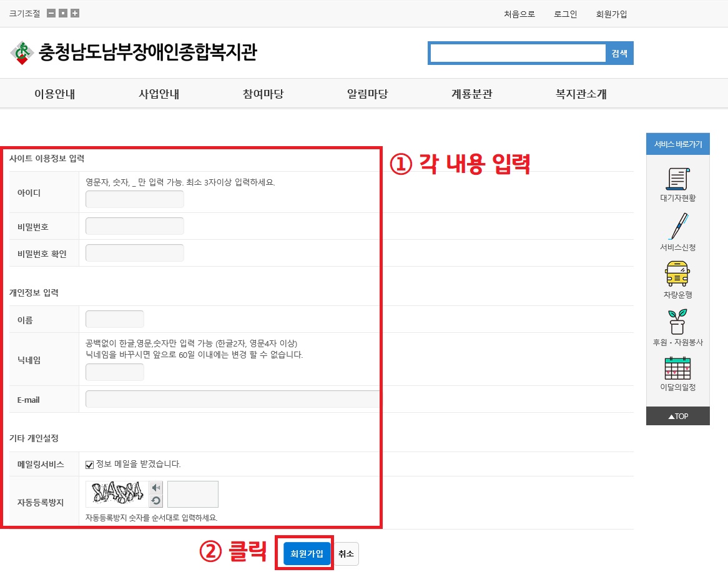This screenshot has width=728, height=572.
Task: Open the 차량운행 bus icon
Action: [x=677, y=274]
